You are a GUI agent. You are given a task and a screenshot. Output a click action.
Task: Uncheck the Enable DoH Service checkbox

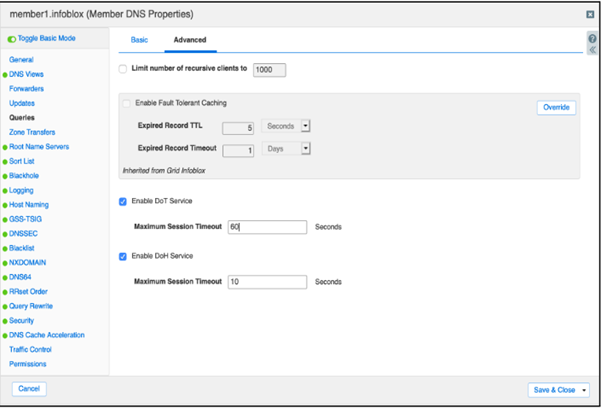[123, 256]
